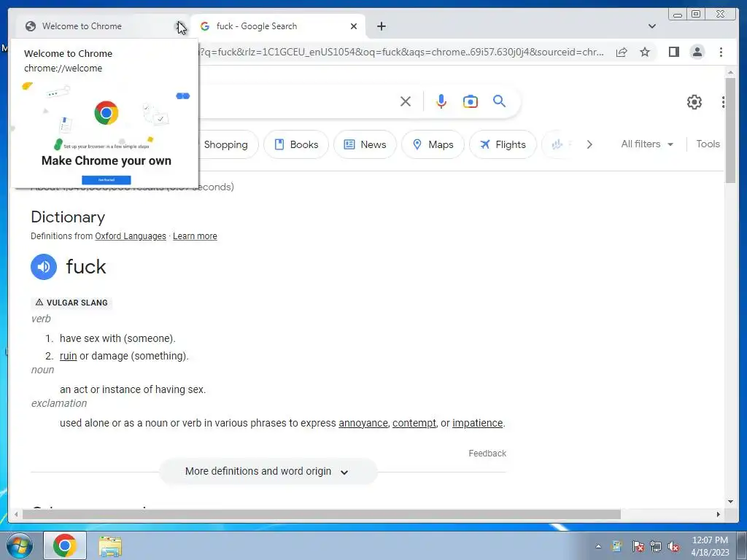Close the Google Search tab
The image size is (747, 560).
pos(354,26)
